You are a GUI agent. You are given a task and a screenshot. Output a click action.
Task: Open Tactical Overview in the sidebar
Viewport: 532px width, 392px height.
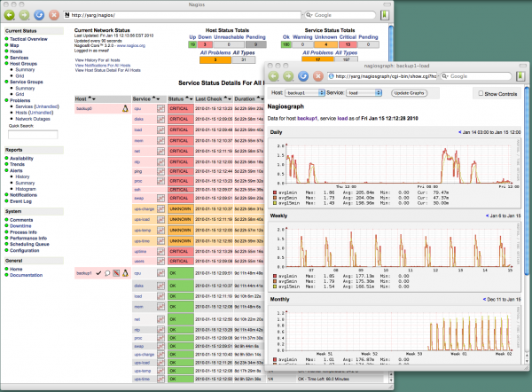pos(27,40)
